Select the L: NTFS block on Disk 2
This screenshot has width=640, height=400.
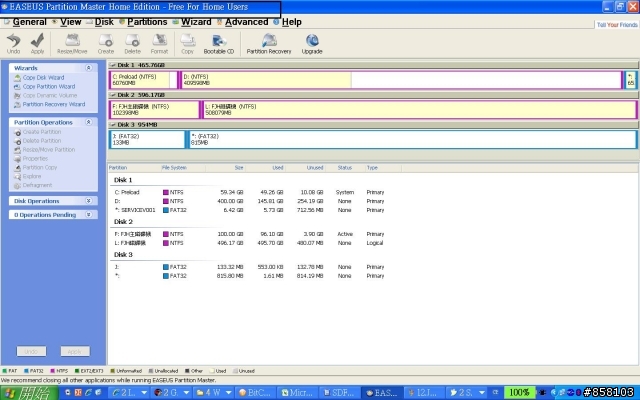pos(418,110)
